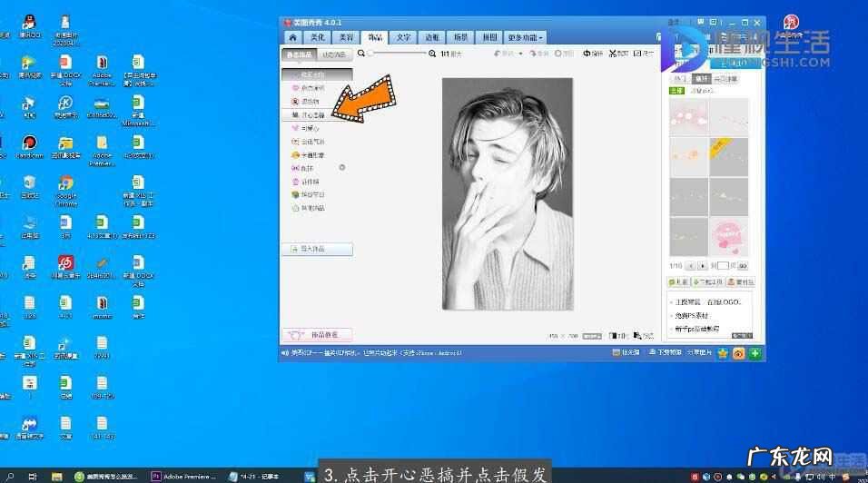Click the 导入饰品 import button
This screenshot has height=483, width=868.
317,249
